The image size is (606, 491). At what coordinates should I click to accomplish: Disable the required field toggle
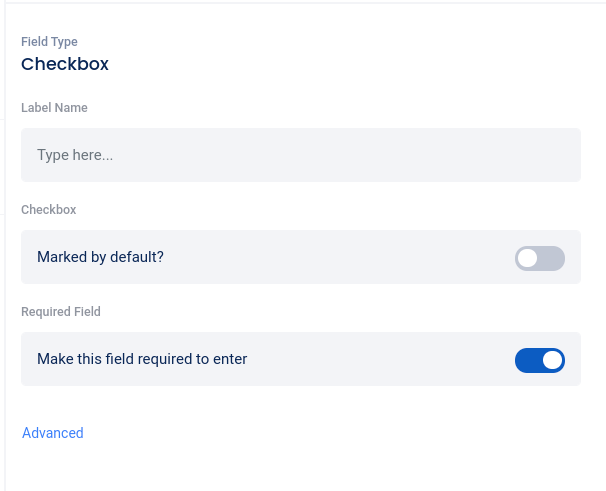coord(540,360)
